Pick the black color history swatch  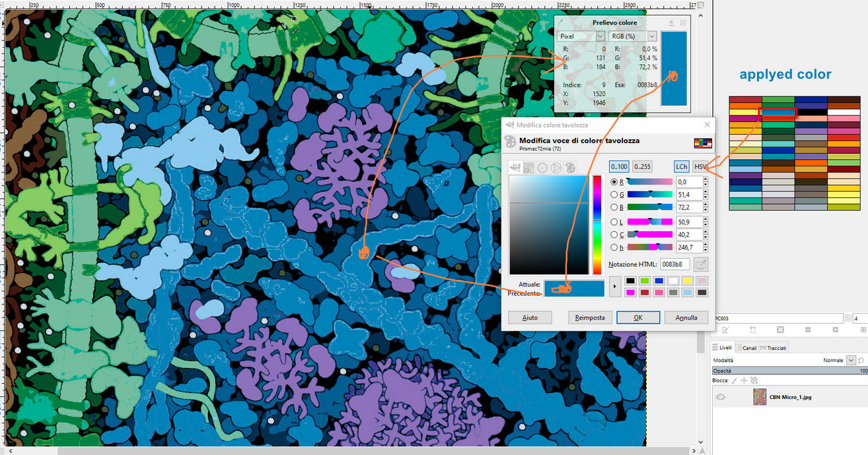631,281
